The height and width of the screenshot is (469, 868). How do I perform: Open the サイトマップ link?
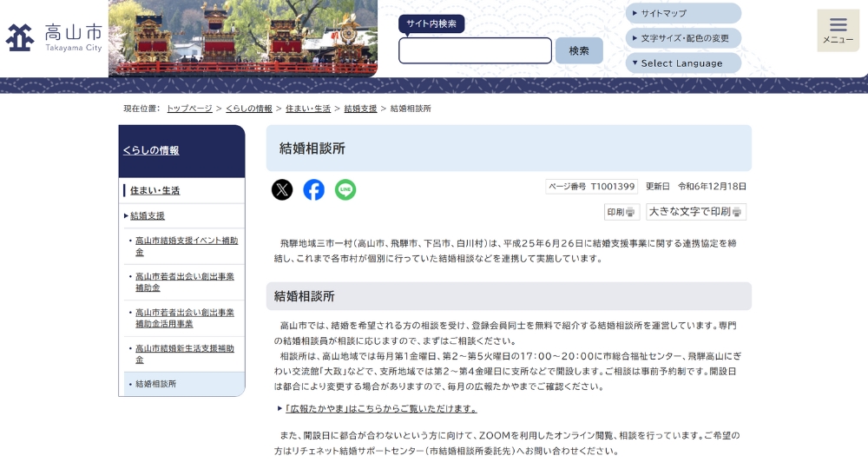pos(683,13)
